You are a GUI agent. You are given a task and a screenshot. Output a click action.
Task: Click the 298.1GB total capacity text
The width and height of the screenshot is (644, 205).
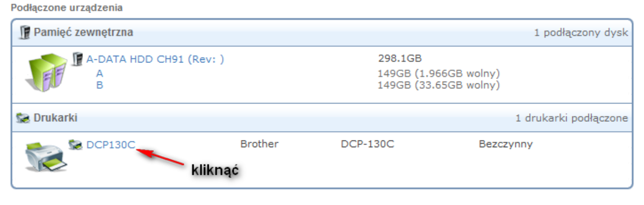click(399, 58)
